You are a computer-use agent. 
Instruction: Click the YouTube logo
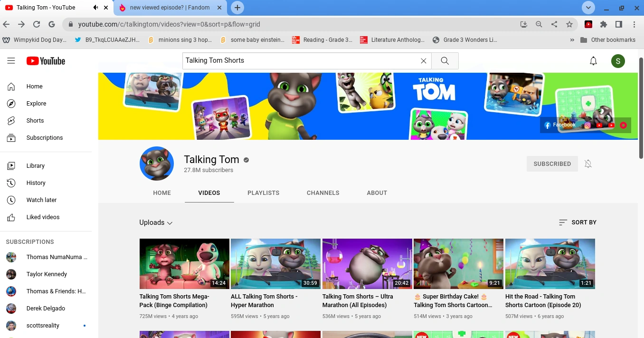[46, 61]
